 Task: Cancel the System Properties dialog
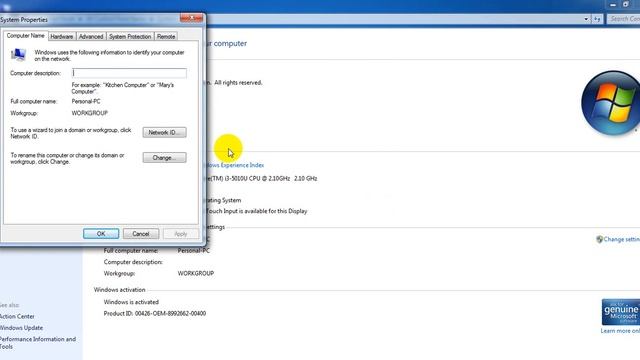(x=141, y=234)
